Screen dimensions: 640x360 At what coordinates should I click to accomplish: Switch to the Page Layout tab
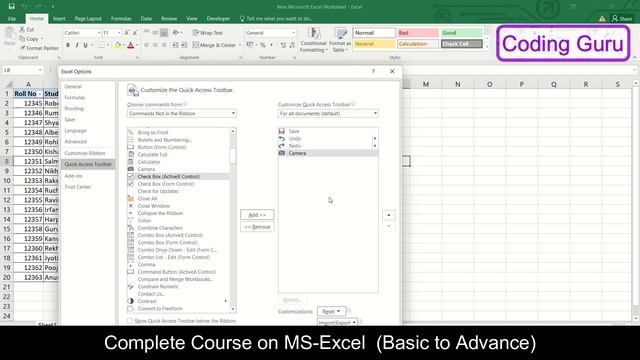click(x=88, y=18)
